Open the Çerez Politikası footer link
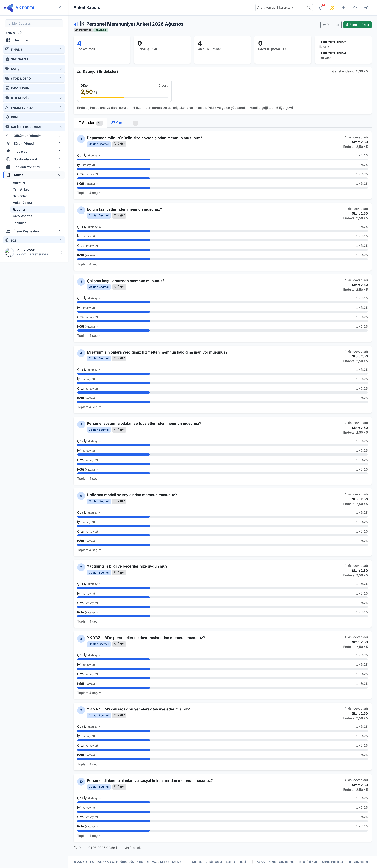Screen dimensions: 377x868 tap(333, 862)
